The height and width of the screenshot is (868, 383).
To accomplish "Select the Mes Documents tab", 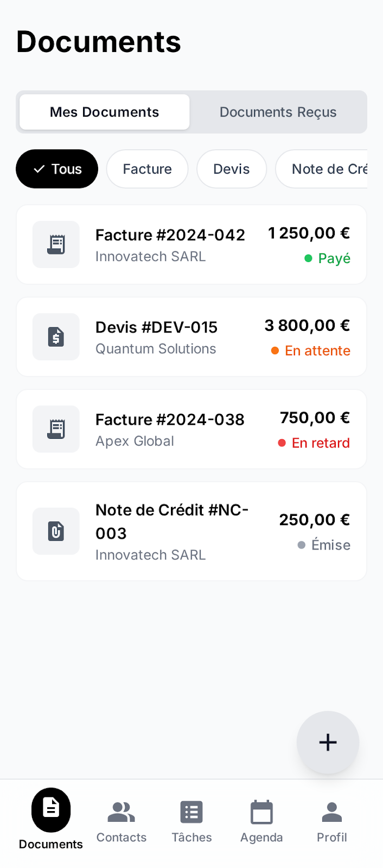I will pyautogui.click(x=104, y=112).
